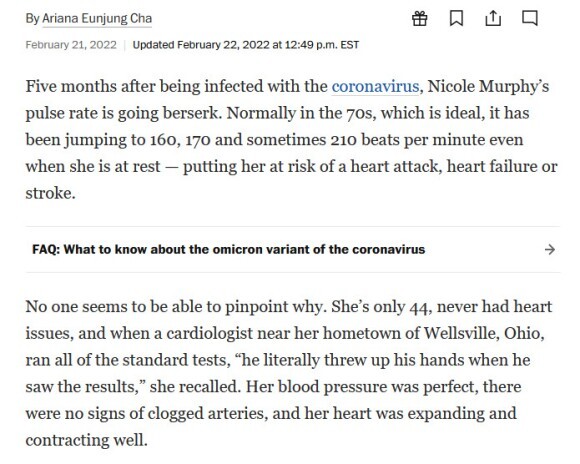
Task: Click the word 'stroke.' ending first paragraph
Action: tap(50, 193)
